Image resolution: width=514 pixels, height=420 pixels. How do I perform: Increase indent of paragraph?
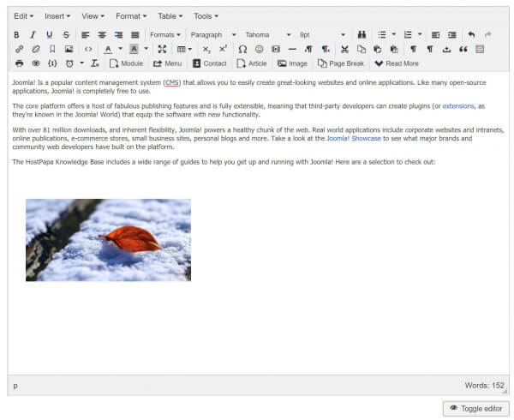pos(452,35)
